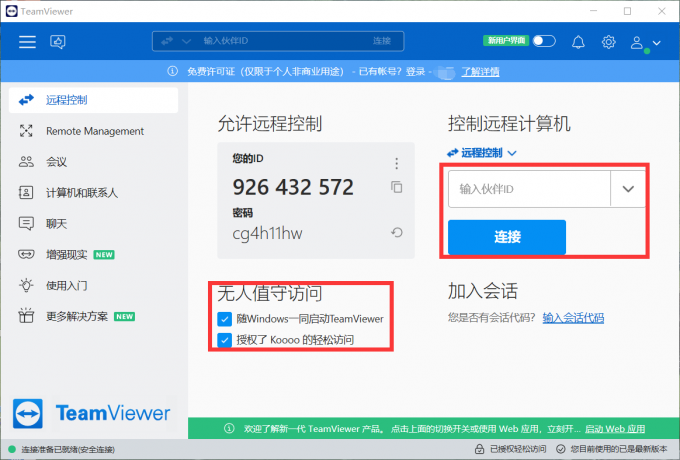The image size is (680, 460).
Task: Open Remote Management in sidebar
Action: (93, 131)
